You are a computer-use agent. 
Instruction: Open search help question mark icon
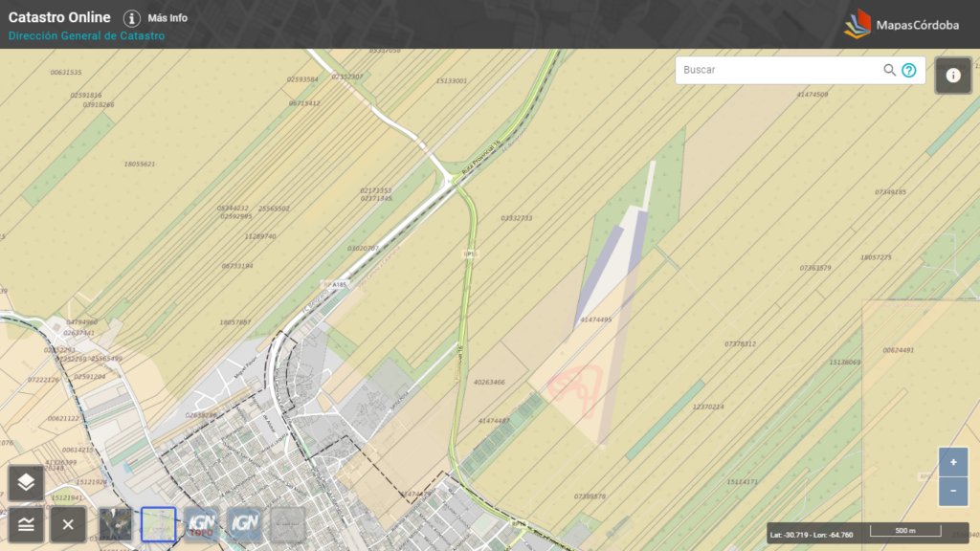(909, 70)
